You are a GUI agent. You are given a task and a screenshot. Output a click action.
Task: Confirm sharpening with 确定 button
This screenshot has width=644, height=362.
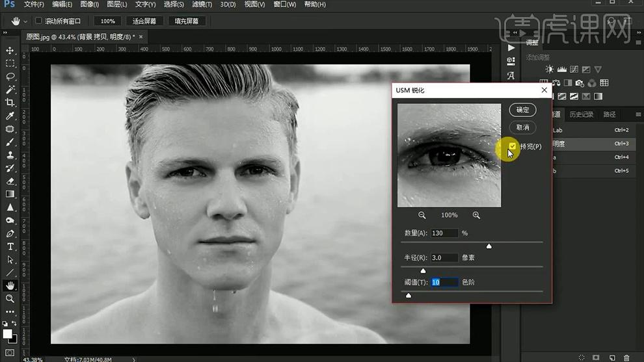coord(522,110)
